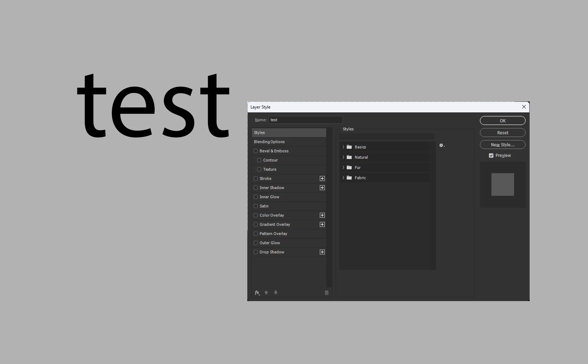The height and width of the screenshot is (364, 588).
Task: Enable the Outer Glow checkbox
Action: pyautogui.click(x=256, y=243)
